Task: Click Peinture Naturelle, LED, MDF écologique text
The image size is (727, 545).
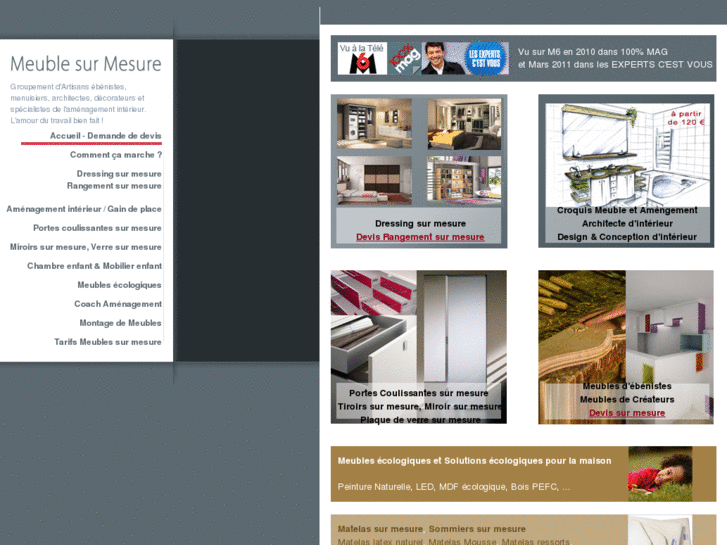Action: pos(454,487)
